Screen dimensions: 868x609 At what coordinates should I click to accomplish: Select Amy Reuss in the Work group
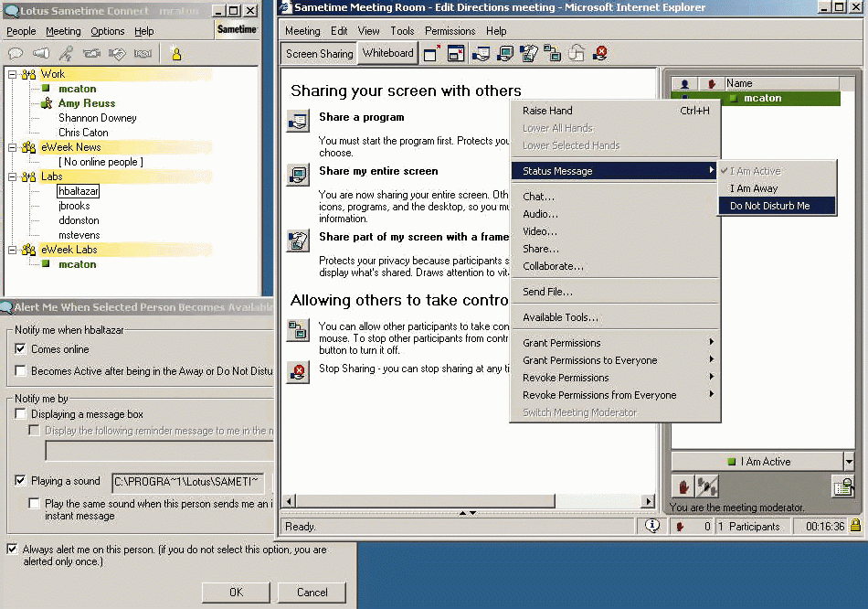pyautogui.click(x=87, y=103)
